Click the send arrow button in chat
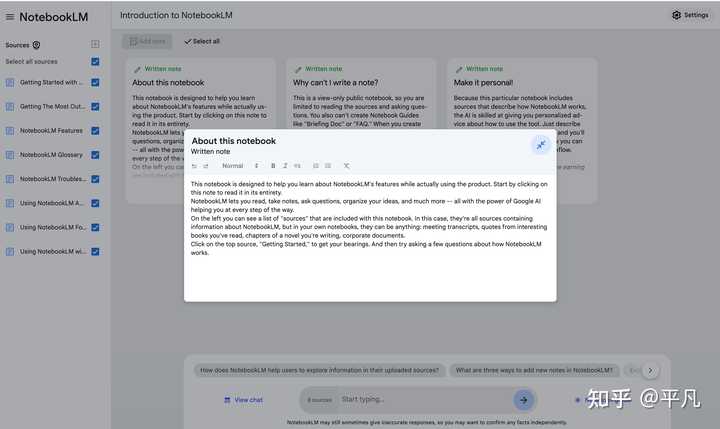This screenshot has width=720, height=429. [x=523, y=400]
